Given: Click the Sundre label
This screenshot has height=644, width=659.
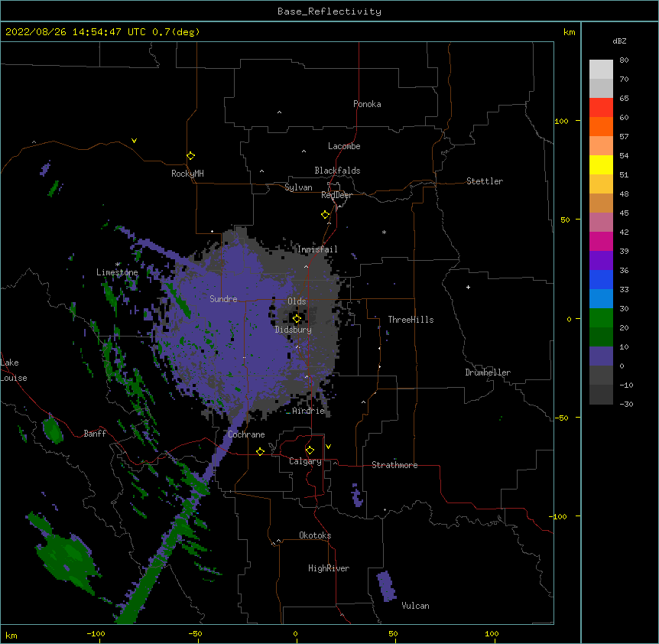Looking at the screenshot, I should 223,299.
